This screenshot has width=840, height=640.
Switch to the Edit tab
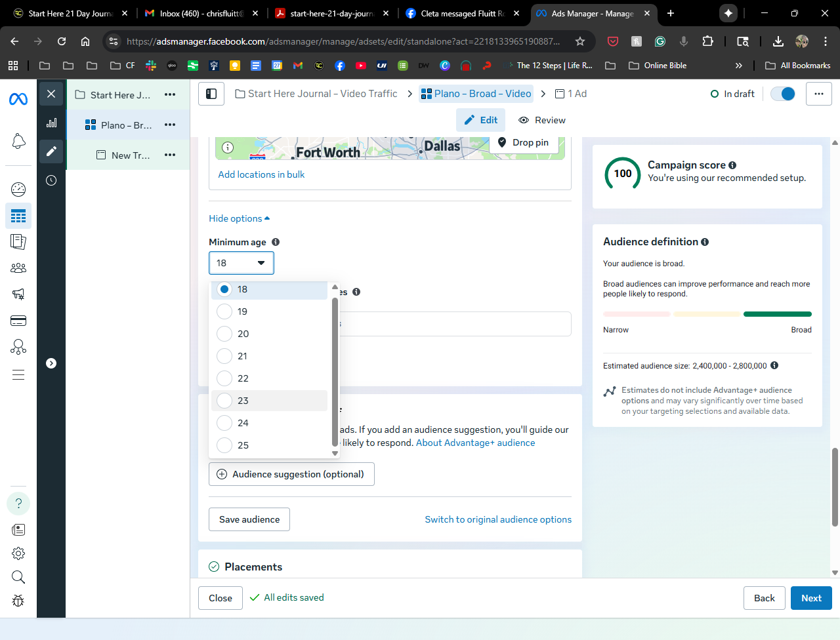click(481, 120)
